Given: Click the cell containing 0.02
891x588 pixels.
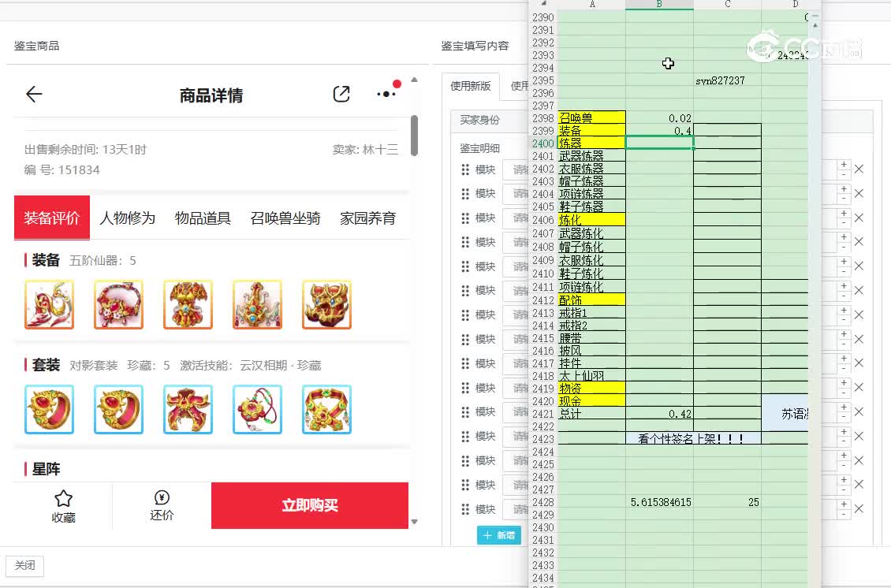Looking at the screenshot, I should (659, 117).
